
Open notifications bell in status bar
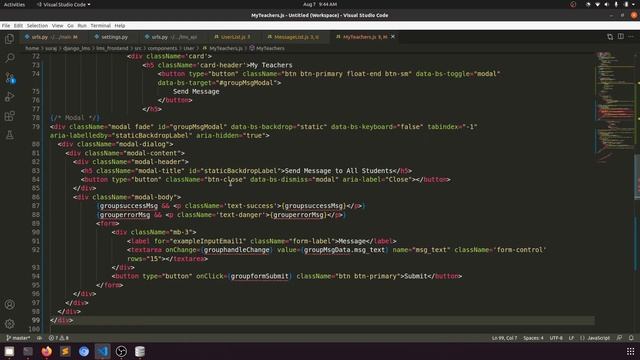pos(631,338)
